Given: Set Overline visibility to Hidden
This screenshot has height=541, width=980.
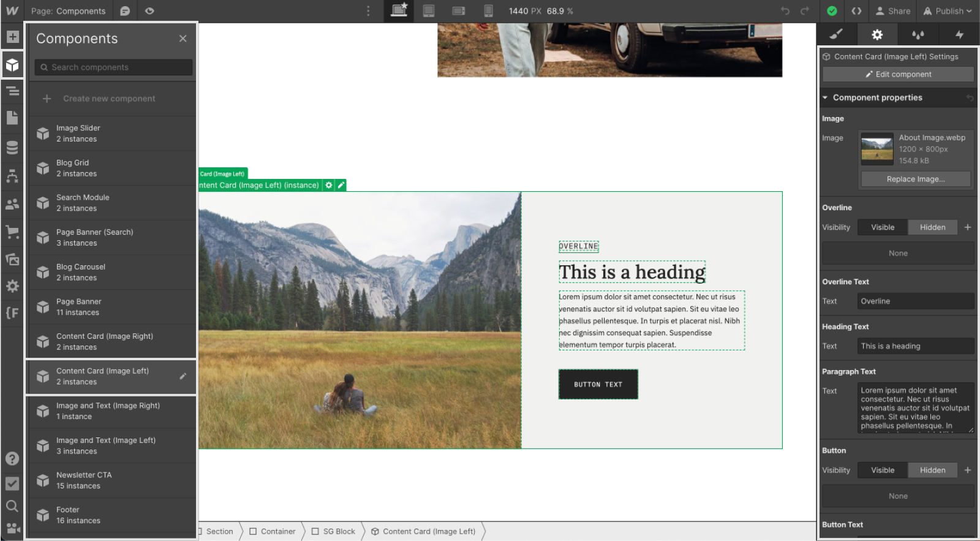Looking at the screenshot, I should click(932, 227).
